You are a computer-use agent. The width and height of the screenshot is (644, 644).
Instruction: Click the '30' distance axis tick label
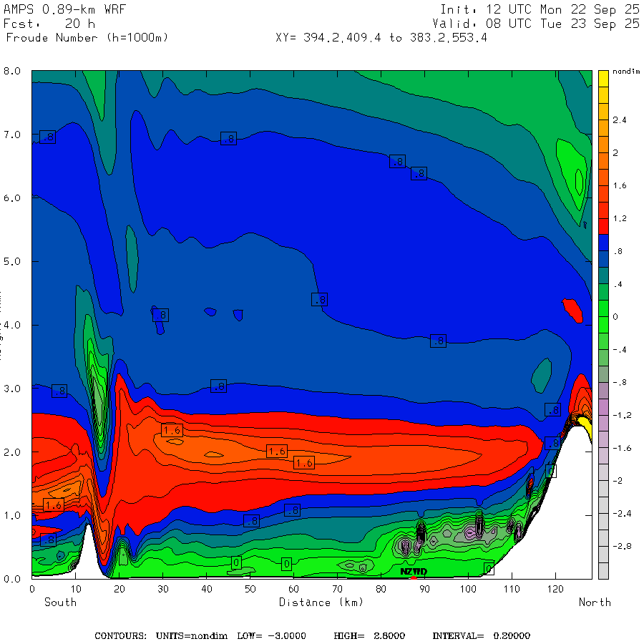[x=163, y=589]
